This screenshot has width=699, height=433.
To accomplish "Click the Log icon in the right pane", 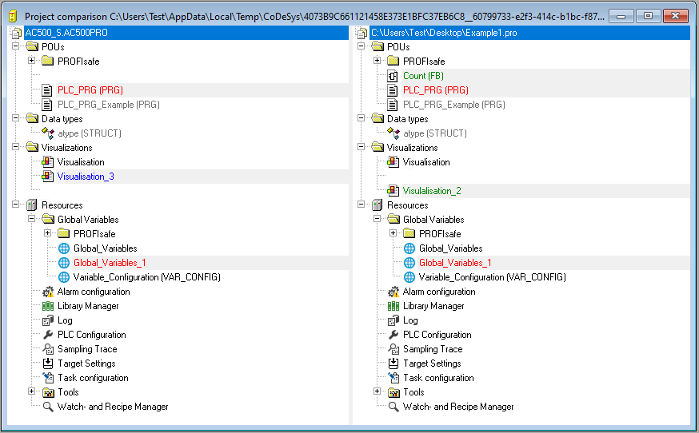I will tap(393, 320).
